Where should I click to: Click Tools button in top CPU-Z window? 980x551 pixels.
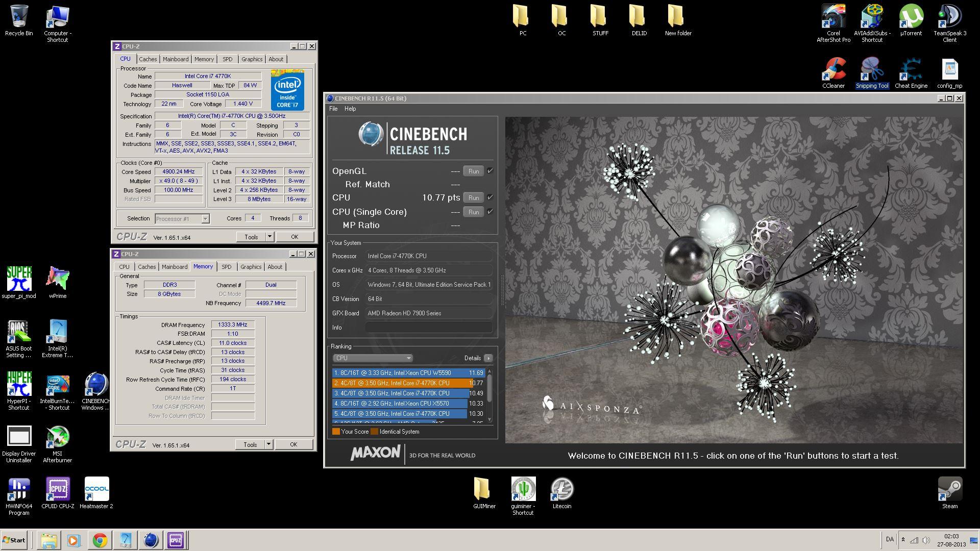pyautogui.click(x=251, y=237)
